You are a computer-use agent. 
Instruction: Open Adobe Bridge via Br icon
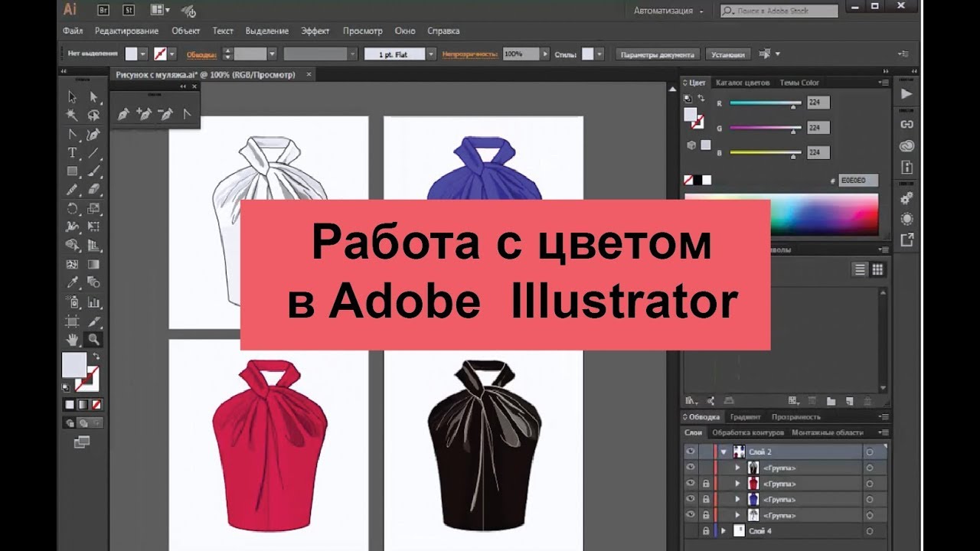tap(103, 11)
